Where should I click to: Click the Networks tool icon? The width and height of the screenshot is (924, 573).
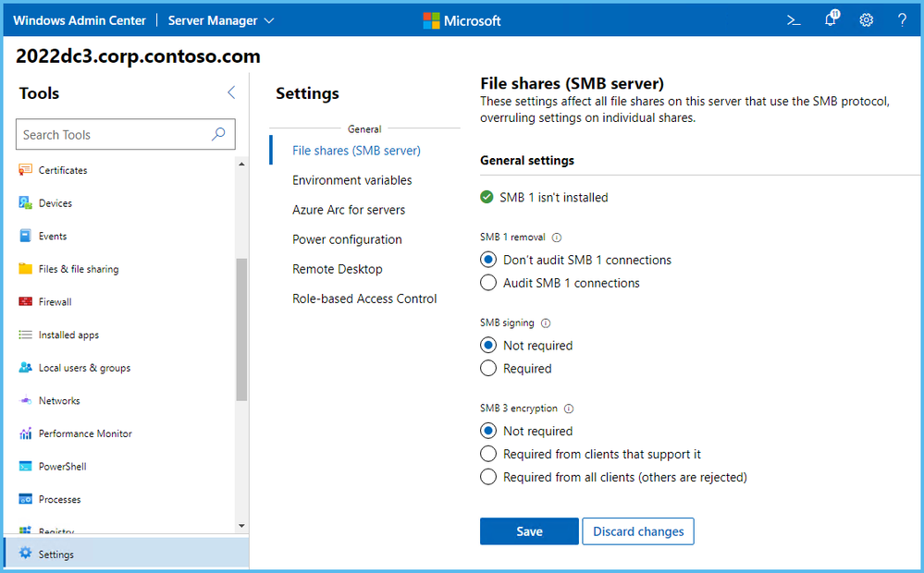pos(25,400)
